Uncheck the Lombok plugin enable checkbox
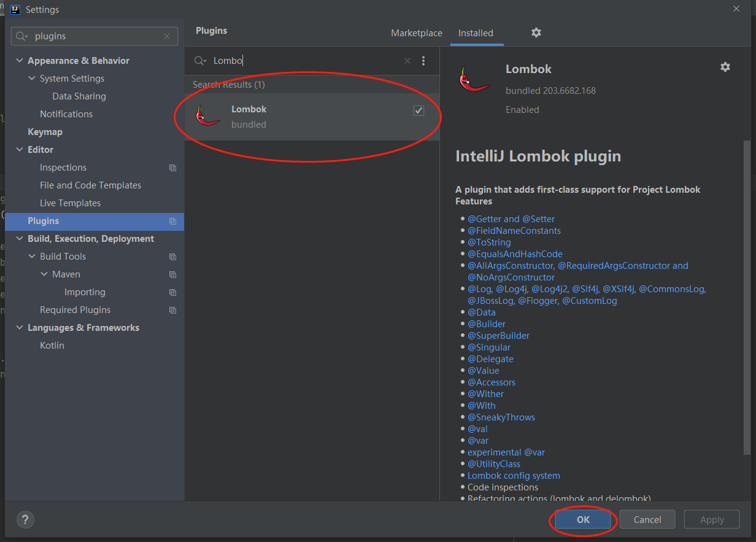This screenshot has height=542, width=756. (x=418, y=110)
